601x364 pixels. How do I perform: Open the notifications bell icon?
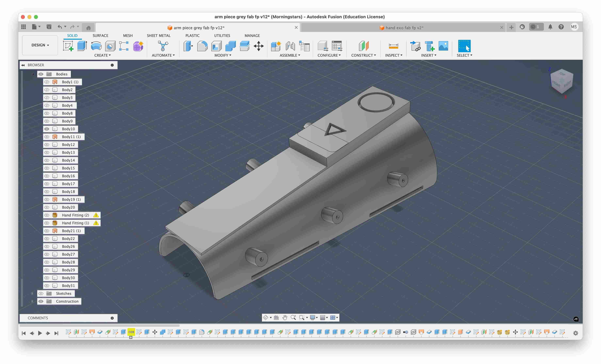[550, 27]
